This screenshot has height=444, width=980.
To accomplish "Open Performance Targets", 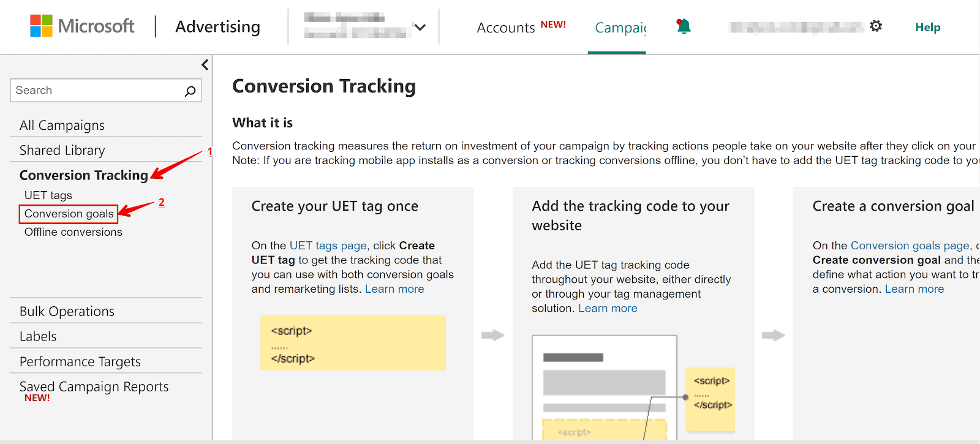I will point(80,362).
